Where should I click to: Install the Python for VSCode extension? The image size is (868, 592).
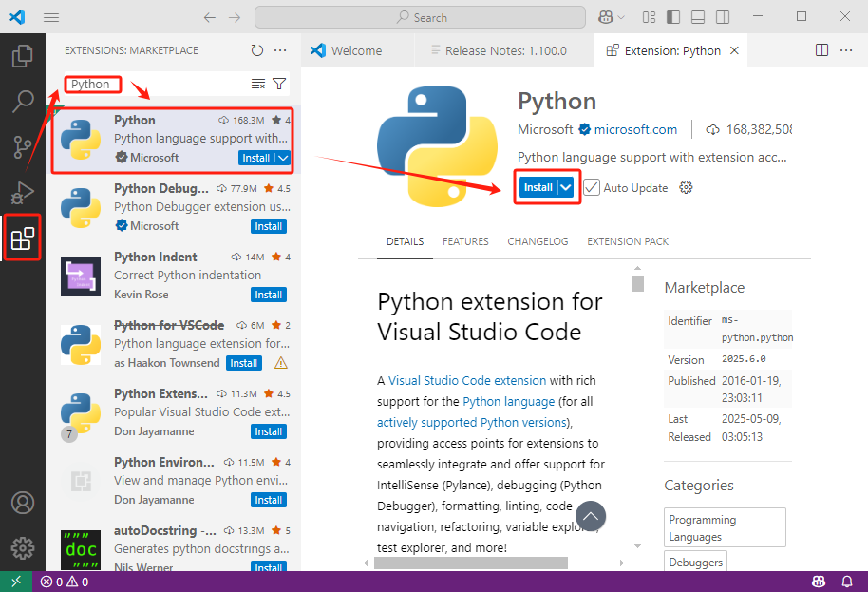click(243, 363)
